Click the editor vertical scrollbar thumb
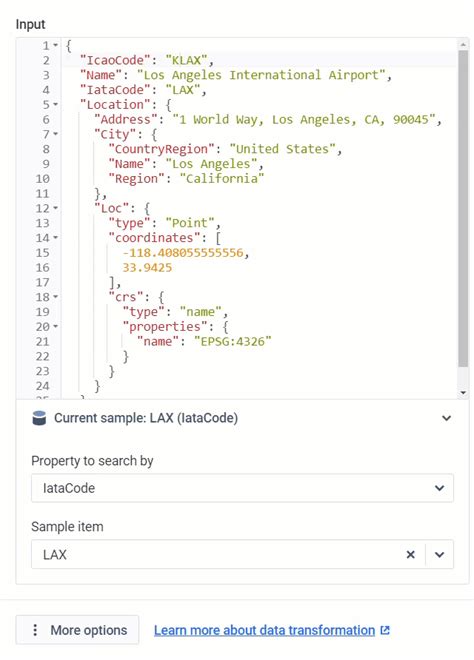The height and width of the screenshot is (660, 474). pyautogui.click(x=463, y=208)
